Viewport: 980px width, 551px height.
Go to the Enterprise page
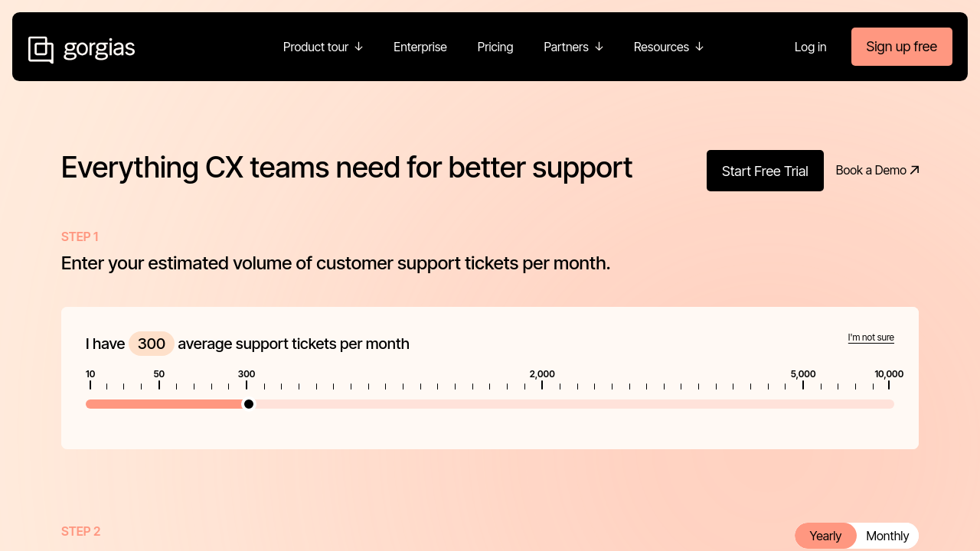click(420, 47)
